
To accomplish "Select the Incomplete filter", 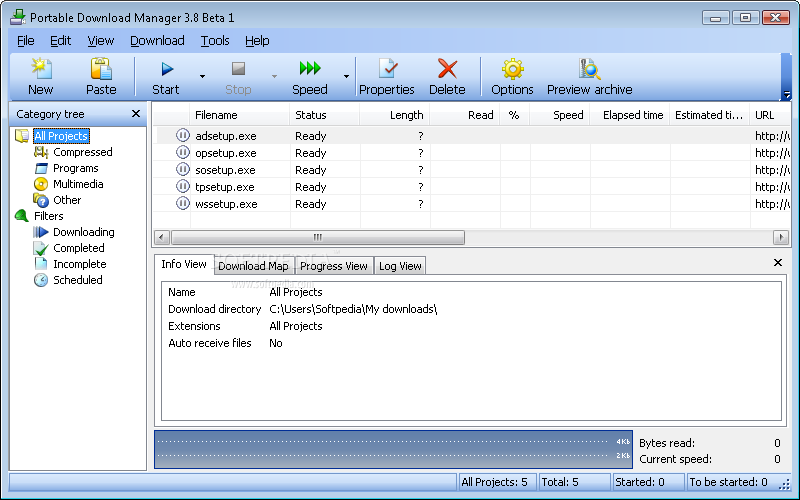I will [80, 264].
